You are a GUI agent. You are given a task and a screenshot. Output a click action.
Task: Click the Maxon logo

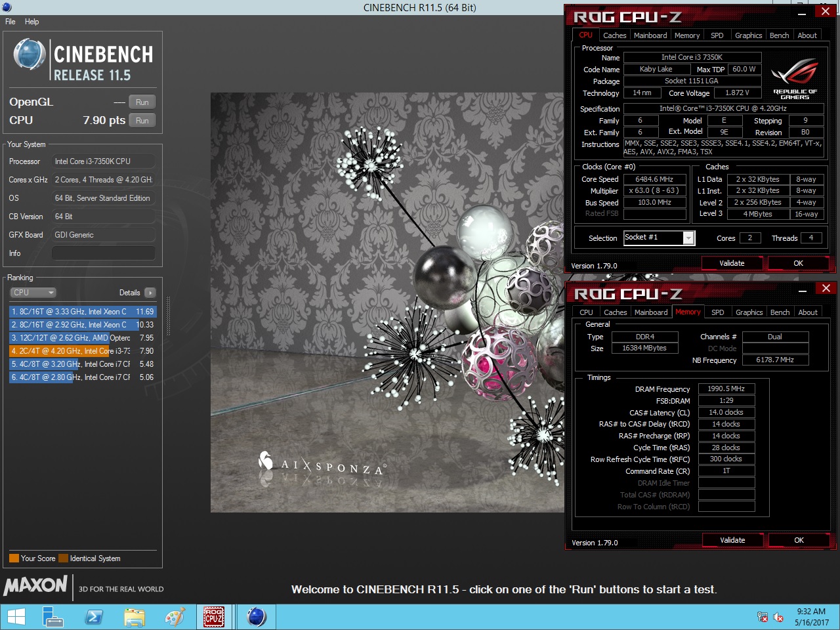tap(35, 585)
